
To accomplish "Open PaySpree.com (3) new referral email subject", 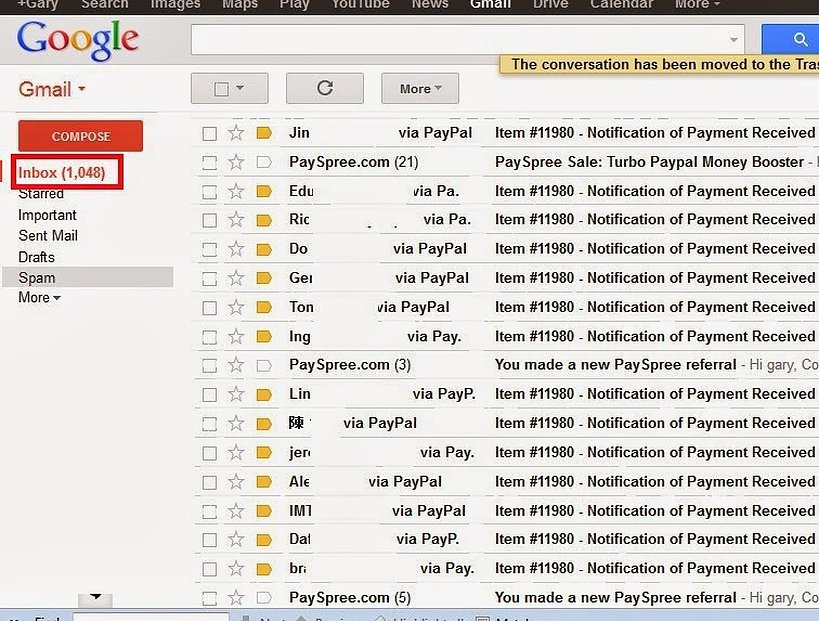I will point(616,365).
